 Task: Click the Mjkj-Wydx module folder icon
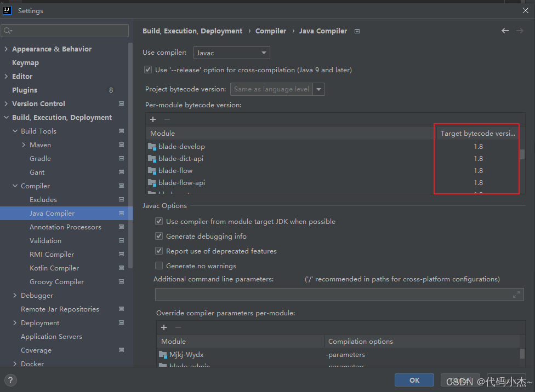163,354
